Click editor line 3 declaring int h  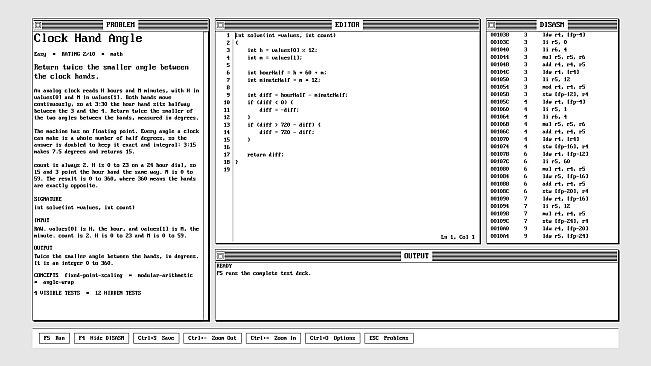coord(282,50)
